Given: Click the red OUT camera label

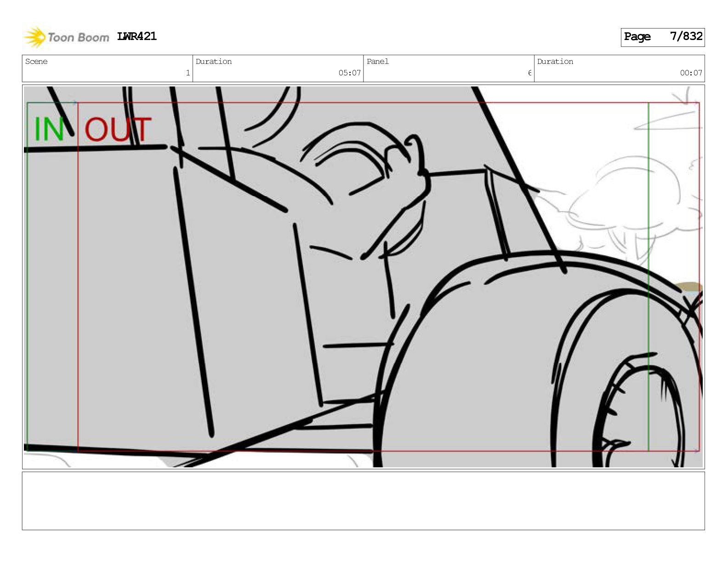Looking at the screenshot, I should (118, 129).
